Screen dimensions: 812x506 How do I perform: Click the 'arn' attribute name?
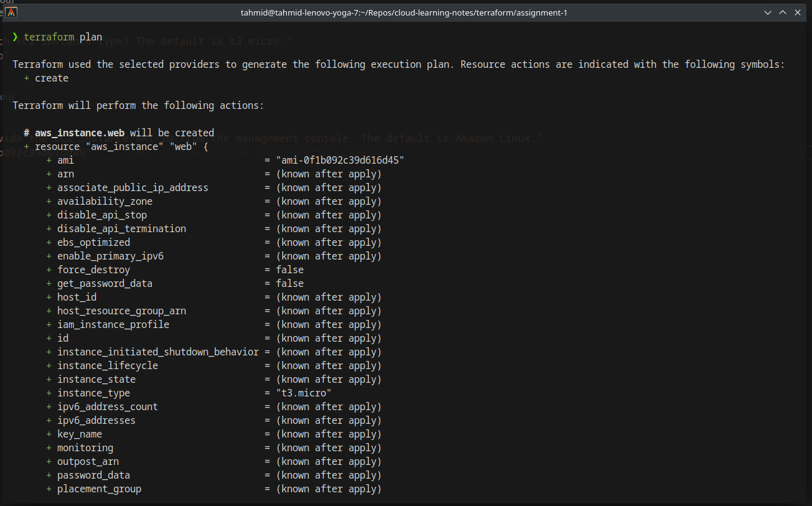[x=66, y=174]
